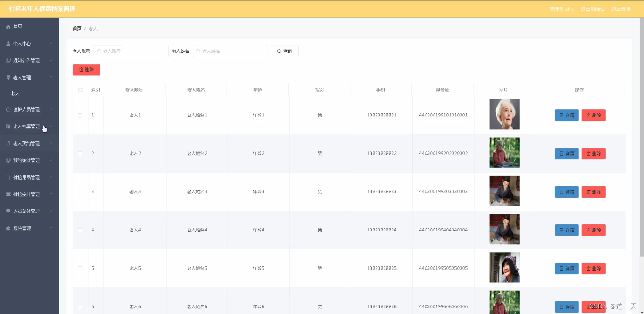Click the crop icon beside 体检用品管理
Screen dimensions: 644x314
(x=8, y=178)
